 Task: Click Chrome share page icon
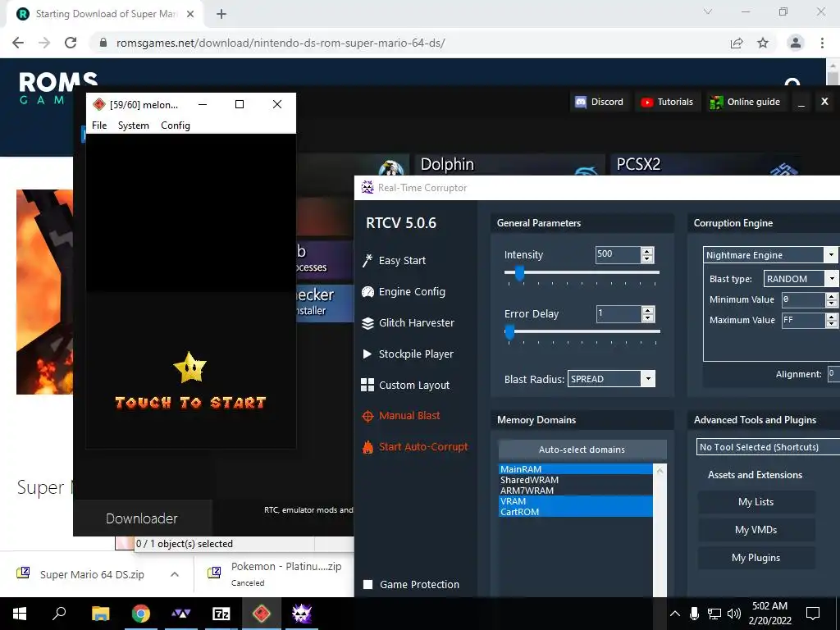coord(737,43)
